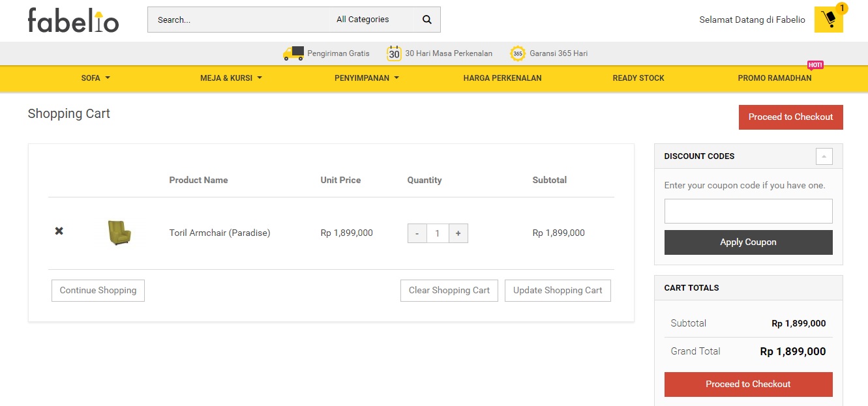Click the Product Name column header
The width and height of the screenshot is (868, 406).
(198, 180)
